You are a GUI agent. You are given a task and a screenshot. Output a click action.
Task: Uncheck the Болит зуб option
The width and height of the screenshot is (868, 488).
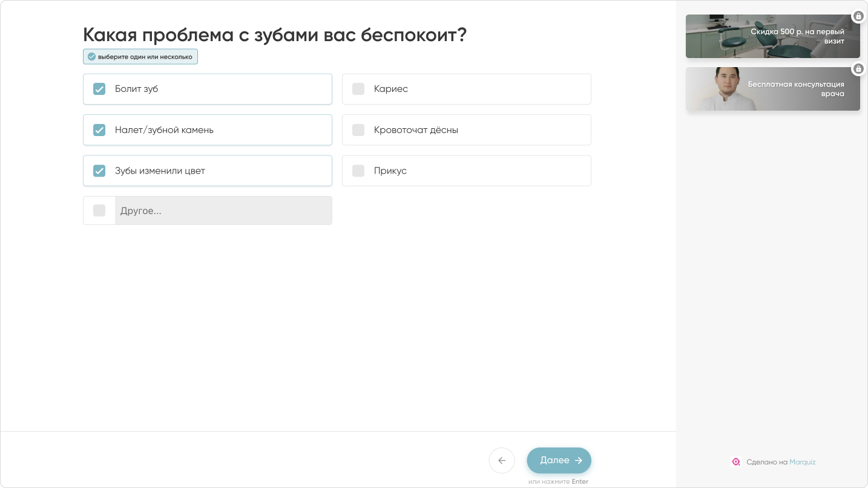[x=208, y=89]
